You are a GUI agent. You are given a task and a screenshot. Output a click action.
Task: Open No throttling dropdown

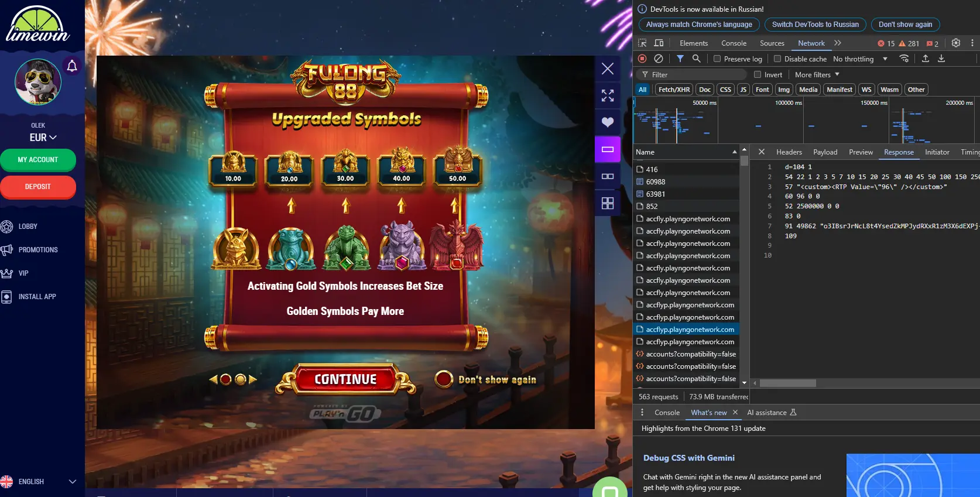point(860,59)
